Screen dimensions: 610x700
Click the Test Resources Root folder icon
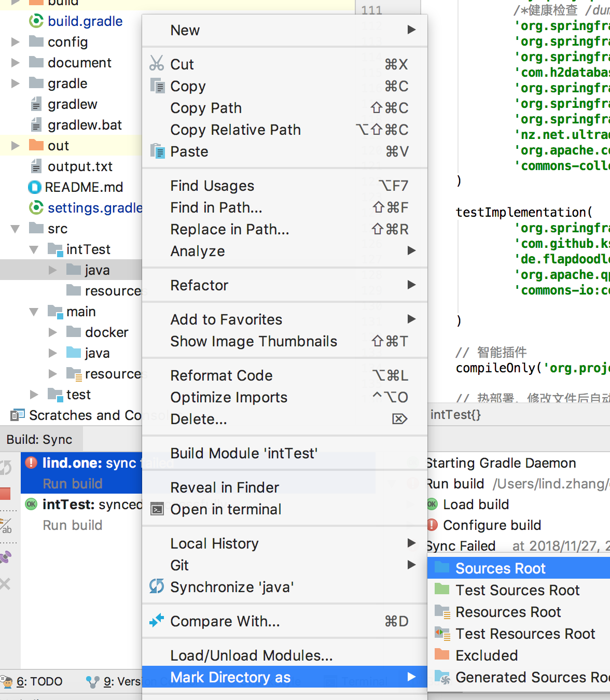(442, 634)
